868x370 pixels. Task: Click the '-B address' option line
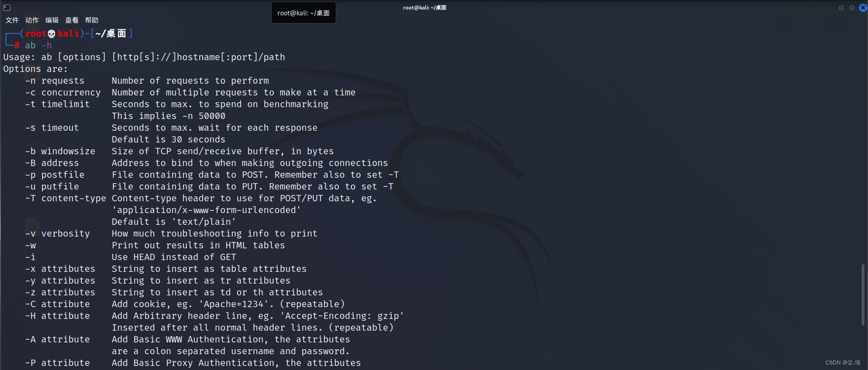tap(206, 163)
